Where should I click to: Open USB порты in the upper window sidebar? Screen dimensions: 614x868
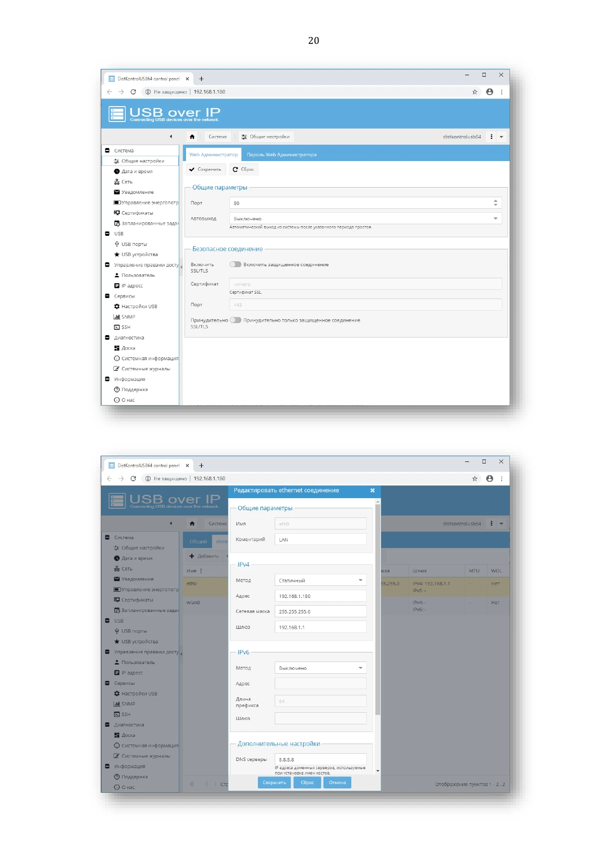[134, 244]
